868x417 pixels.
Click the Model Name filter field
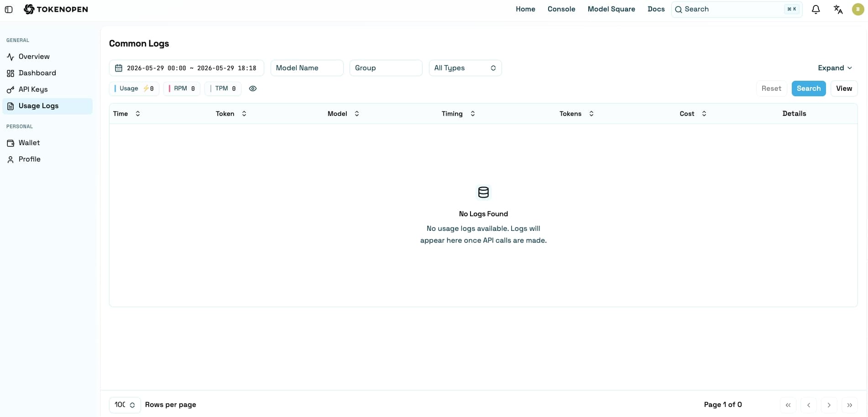click(x=307, y=68)
